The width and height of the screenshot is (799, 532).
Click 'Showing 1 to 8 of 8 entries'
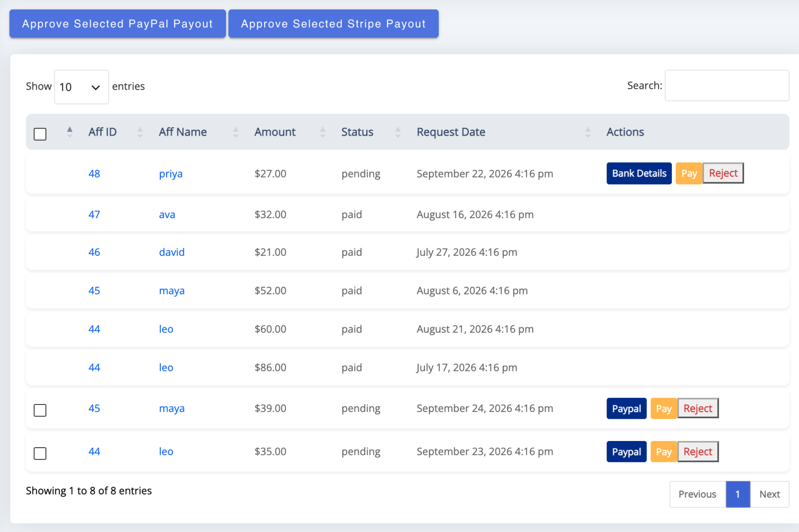pyautogui.click(x=89, y=491)
